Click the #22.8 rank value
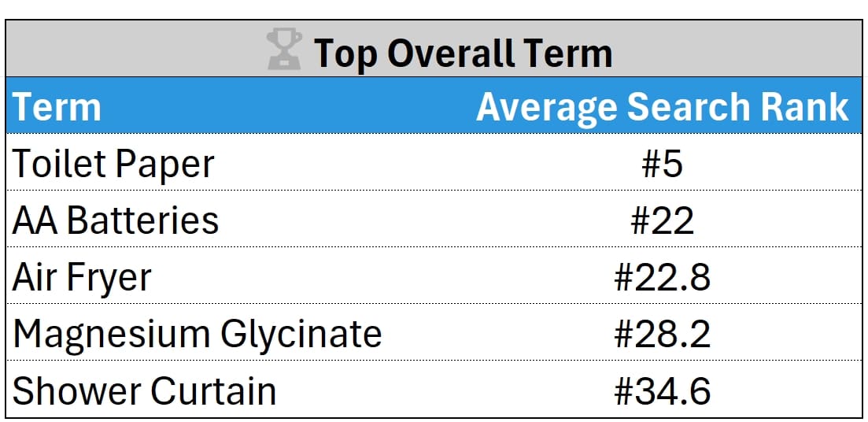868x422 pixels. coord(662,278)
